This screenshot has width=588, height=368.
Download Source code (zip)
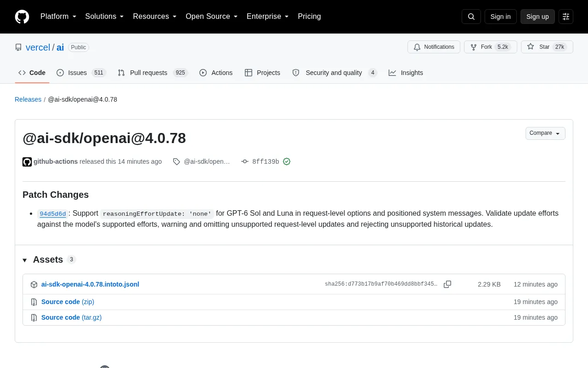[68, 302]
